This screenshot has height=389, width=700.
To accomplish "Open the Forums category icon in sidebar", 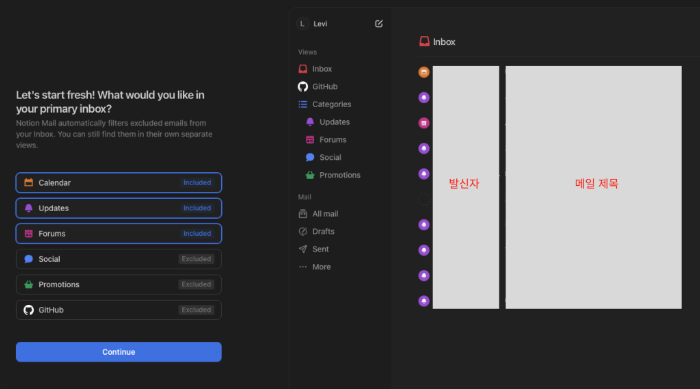I will 310,140.
